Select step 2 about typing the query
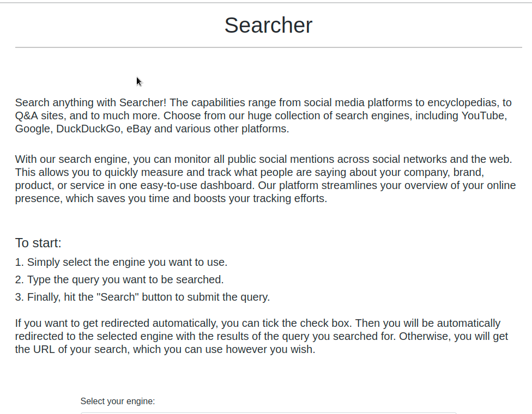532x414 pixels. [x=119, y=279]
